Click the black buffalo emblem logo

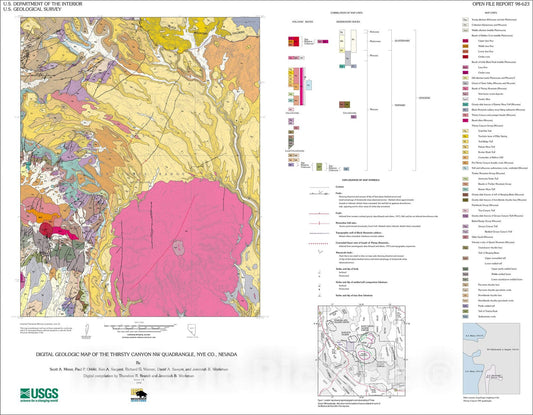[x=139, y=395]
